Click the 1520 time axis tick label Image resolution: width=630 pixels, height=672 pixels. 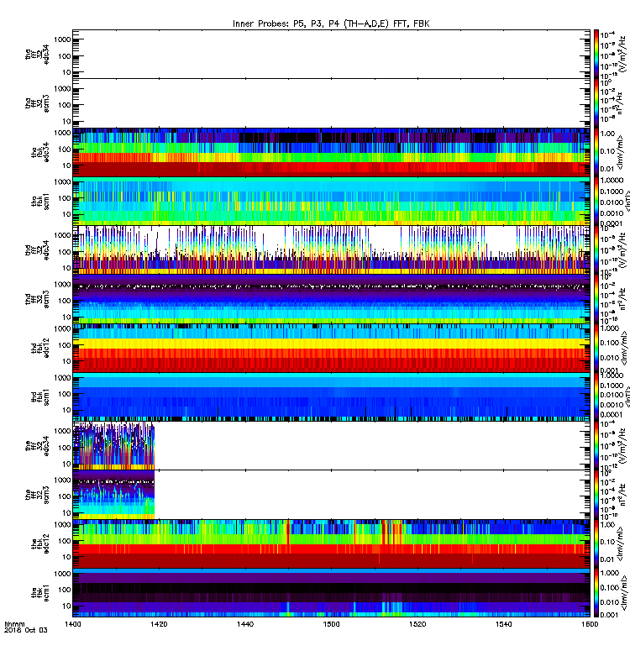pos(417,624)
